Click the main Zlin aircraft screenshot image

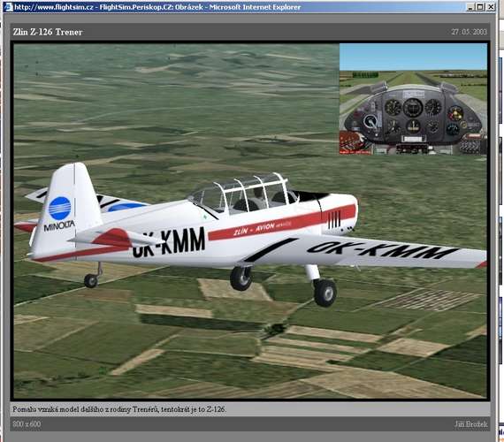(x=250, y=221)
